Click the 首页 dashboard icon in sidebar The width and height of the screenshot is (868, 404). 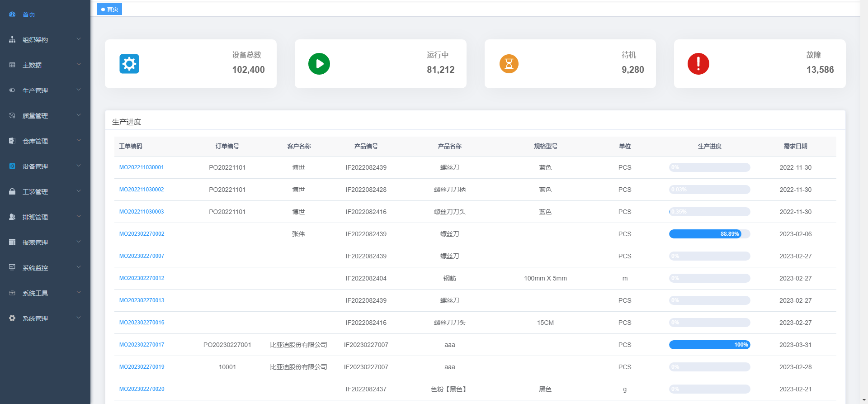[12, 14]
